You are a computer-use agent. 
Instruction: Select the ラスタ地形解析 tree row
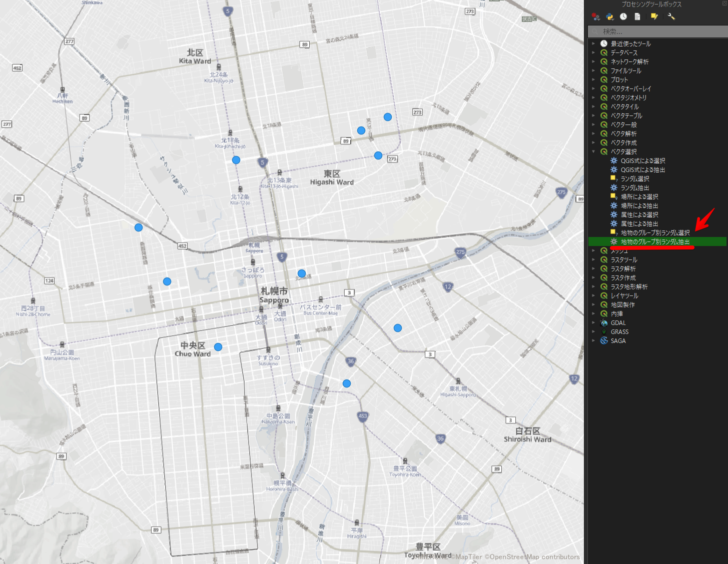(657, 287)
